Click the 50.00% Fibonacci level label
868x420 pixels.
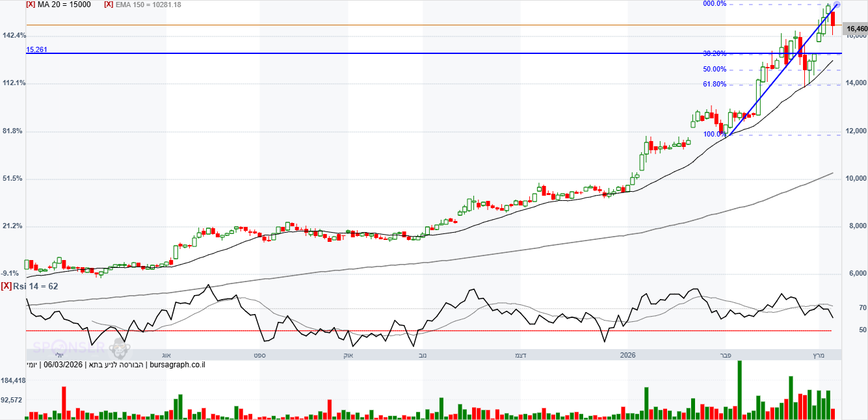[x=715, y=70]
